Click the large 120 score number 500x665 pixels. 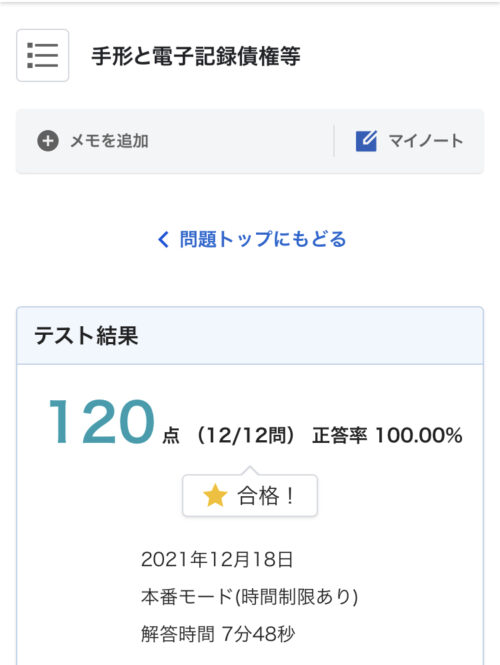click(102, 422)
